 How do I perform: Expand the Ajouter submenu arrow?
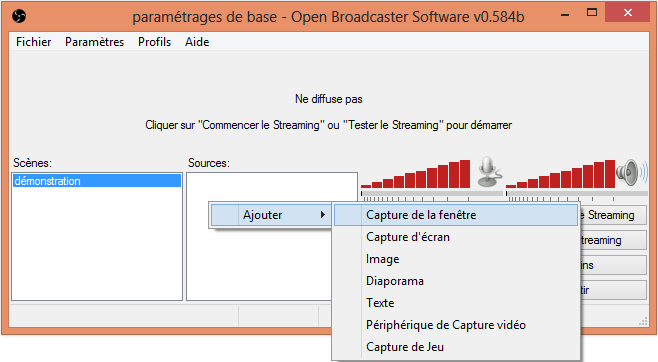coord(322,215)
